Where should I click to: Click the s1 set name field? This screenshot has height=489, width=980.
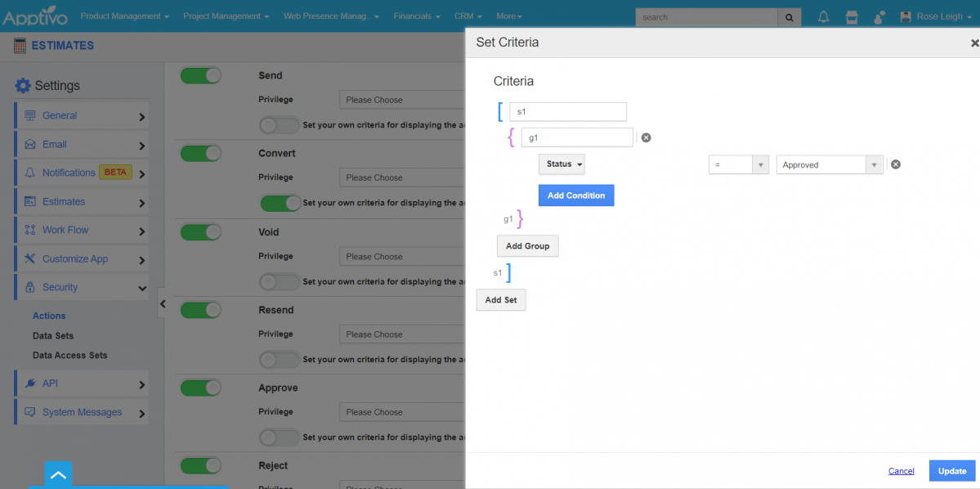[x=568, y=111]
